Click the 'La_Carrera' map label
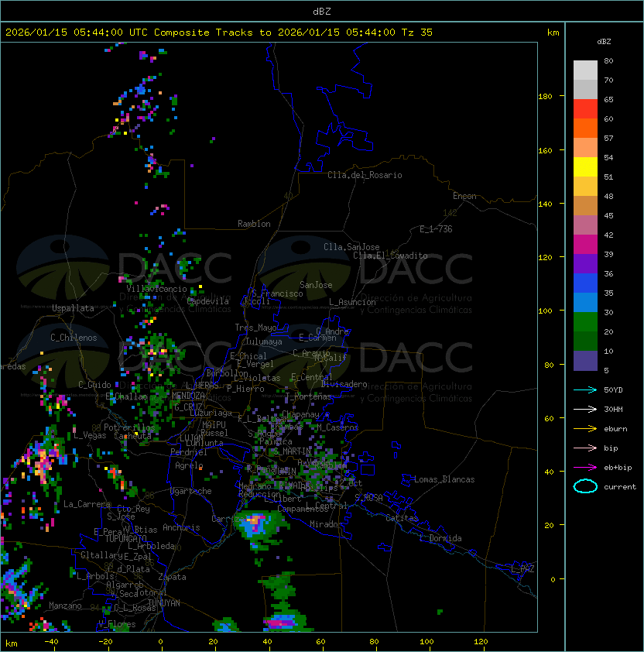The image size is (644, 652). coord(87,504)
